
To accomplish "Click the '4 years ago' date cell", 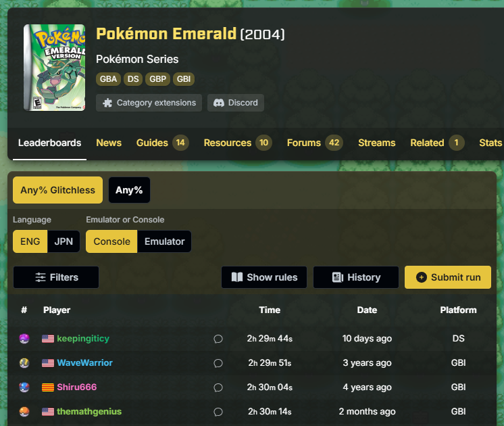I will click(367, 387).
